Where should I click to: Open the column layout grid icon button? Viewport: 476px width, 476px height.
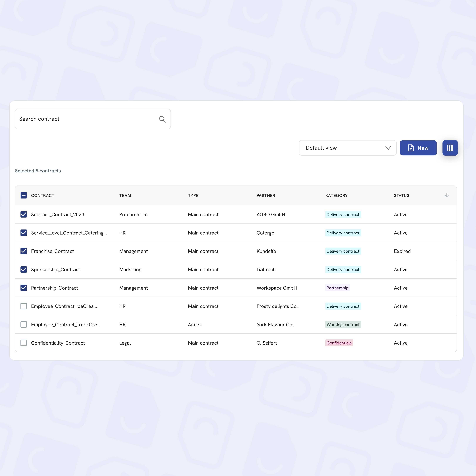point(450,148)
